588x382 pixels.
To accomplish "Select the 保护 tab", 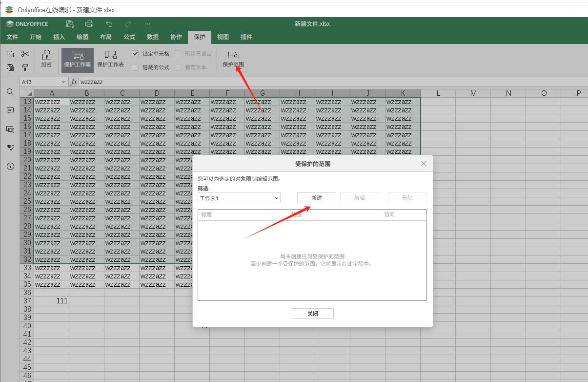I will (200, 37).
